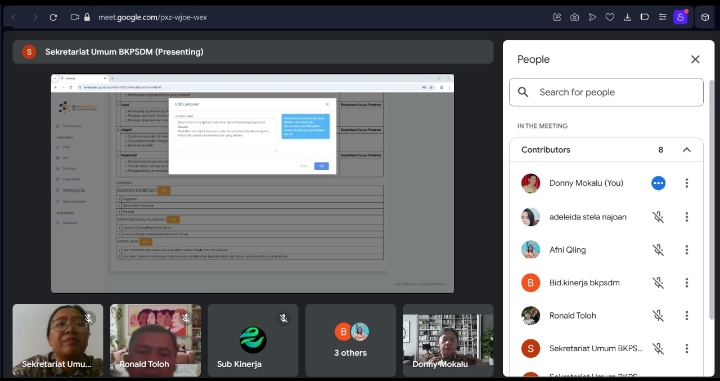Screen dimensions: 720x381
Task: Open more options for Donny Mokalu
Action: coord(686,183)
